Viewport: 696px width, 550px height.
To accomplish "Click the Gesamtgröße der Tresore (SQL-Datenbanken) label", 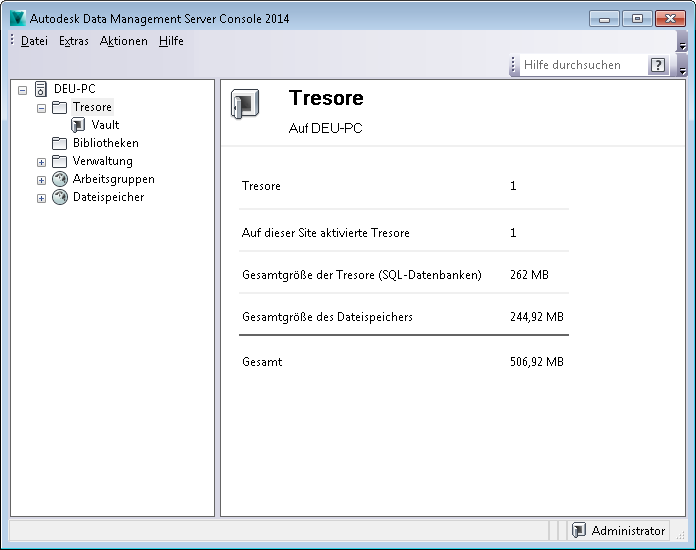I will (362, 275).
